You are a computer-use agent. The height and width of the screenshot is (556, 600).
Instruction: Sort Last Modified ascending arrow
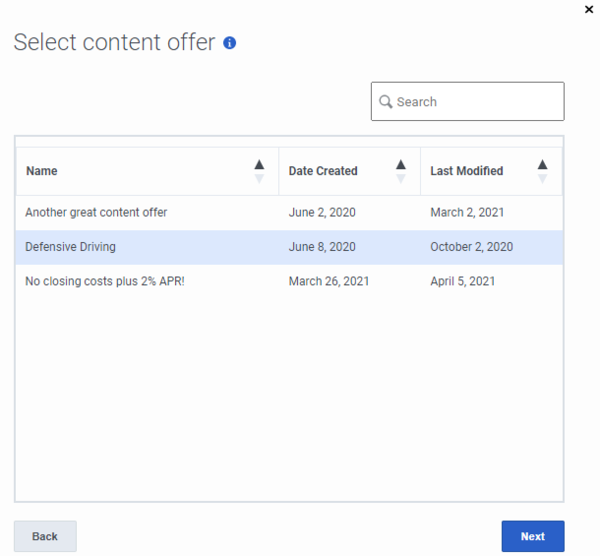(542, 165)
